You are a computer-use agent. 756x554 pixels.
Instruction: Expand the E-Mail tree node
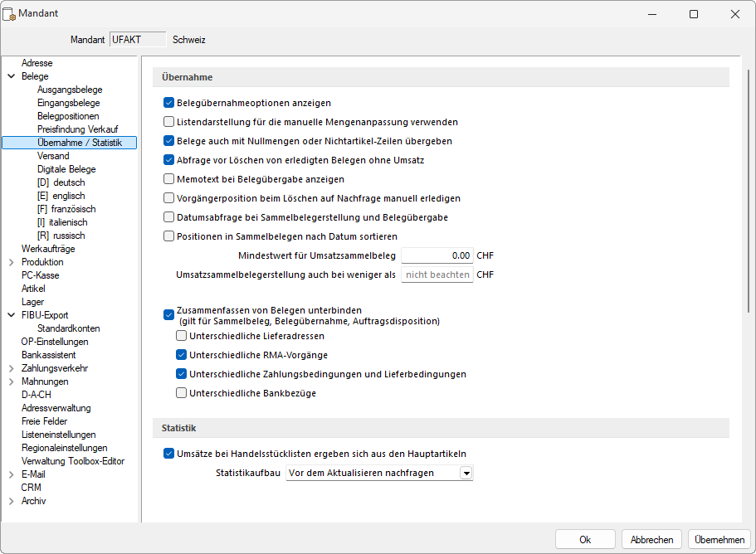[x=11, y=474]
